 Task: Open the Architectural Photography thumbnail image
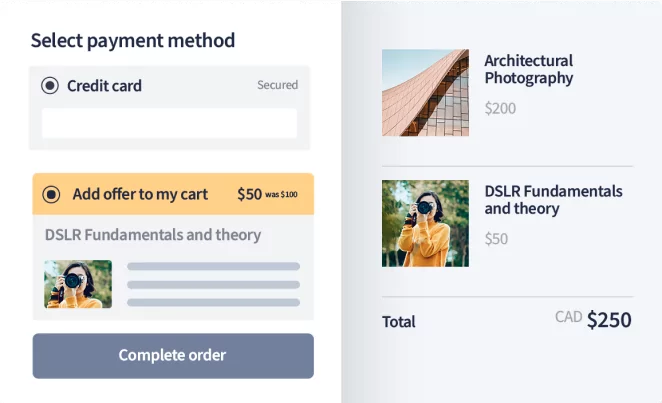(425, 93)
